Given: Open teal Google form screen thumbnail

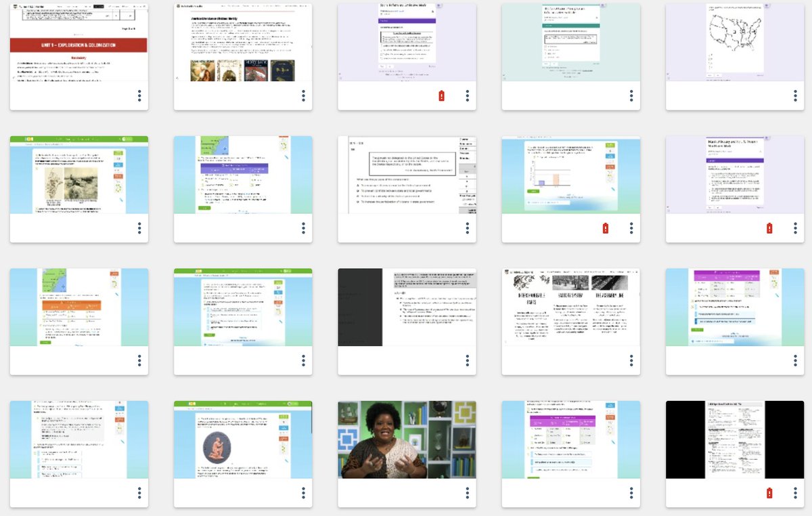Looking at the screenshot, I should pos(571,42).
